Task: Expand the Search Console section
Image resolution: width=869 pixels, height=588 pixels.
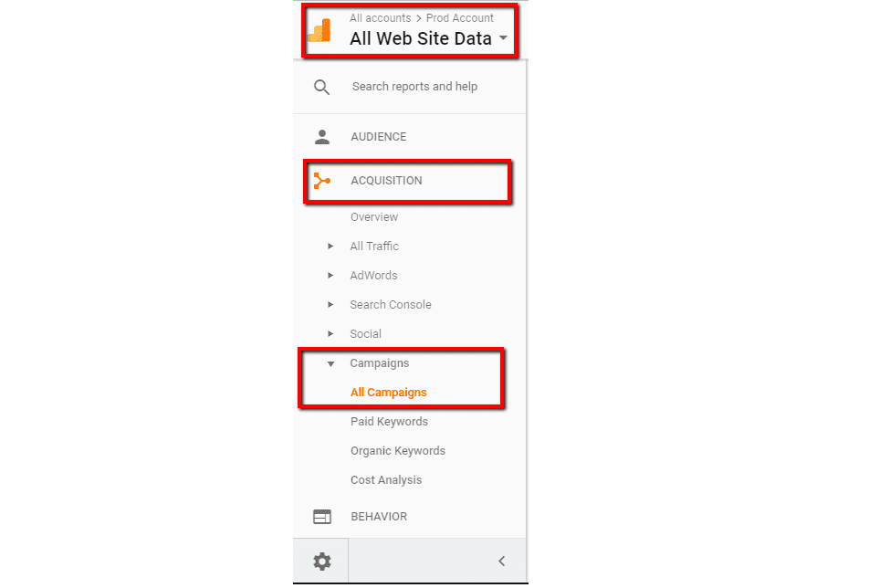Action: [x=330, y=305]
